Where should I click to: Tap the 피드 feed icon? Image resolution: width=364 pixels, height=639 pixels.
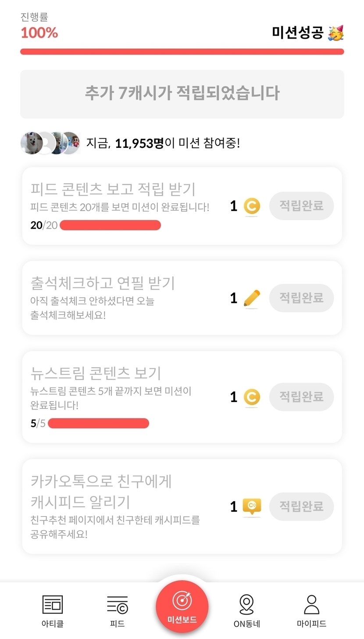pyautogui.click(x=117, y=605)
